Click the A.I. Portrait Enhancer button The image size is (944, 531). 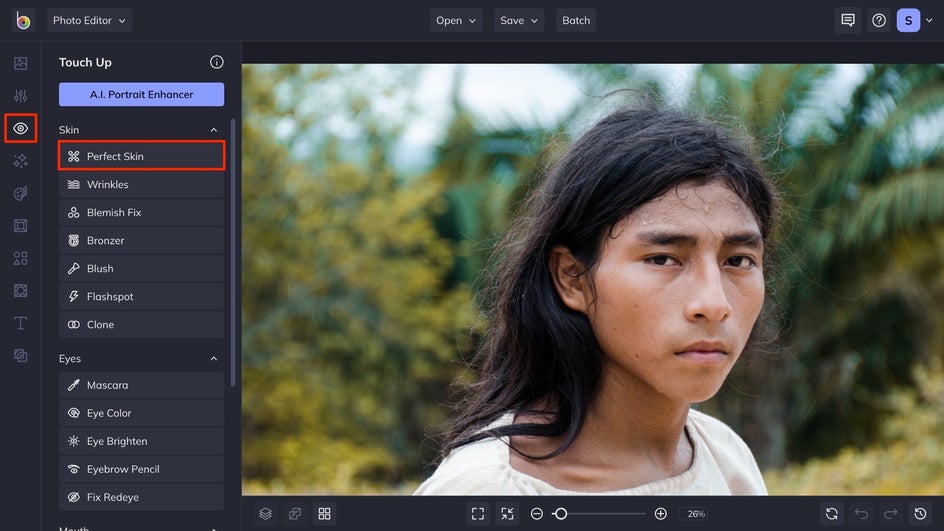click(141, 95)
